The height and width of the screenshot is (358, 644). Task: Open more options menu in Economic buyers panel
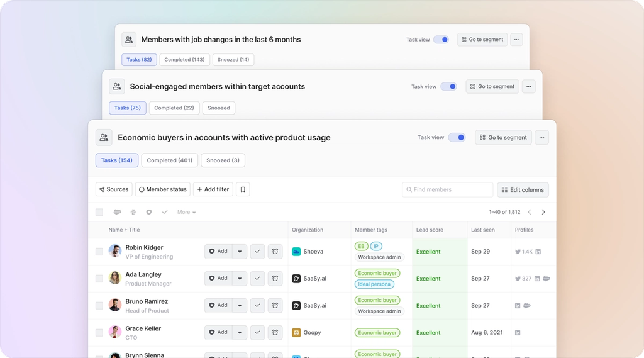(x=541, y=137)
